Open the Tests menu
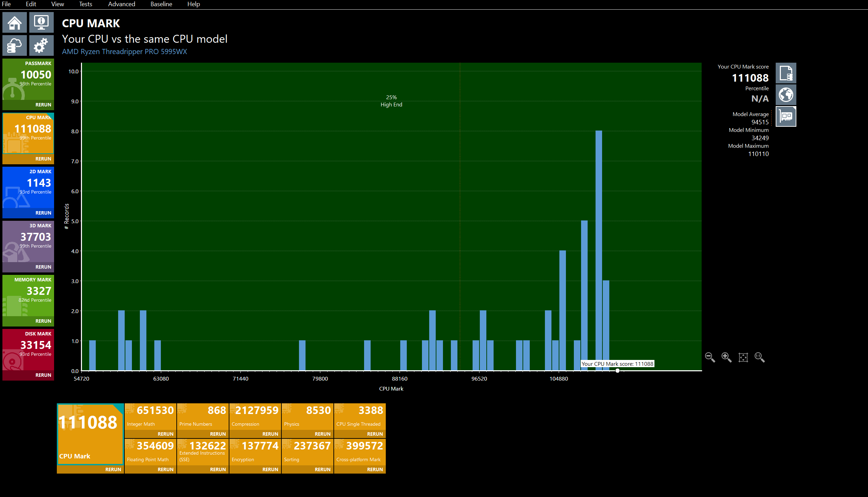Viewport: 868px width, 497px height. (x=85, y=4)
